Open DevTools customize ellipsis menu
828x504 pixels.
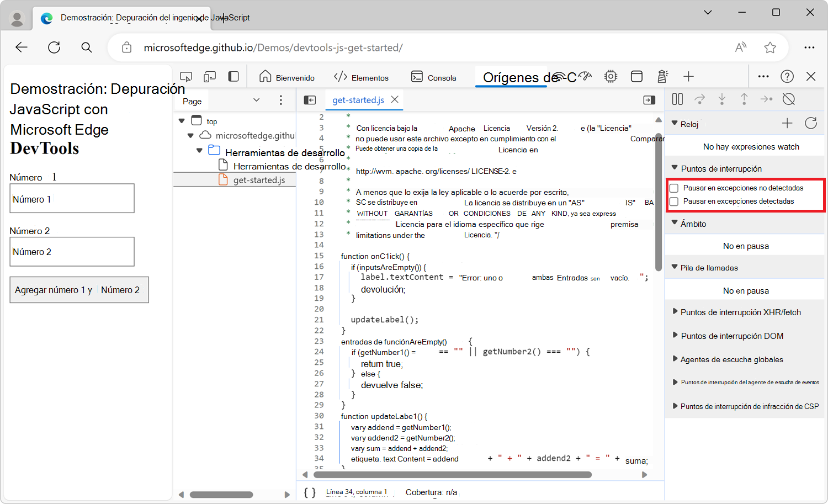(x=763, y=77)
